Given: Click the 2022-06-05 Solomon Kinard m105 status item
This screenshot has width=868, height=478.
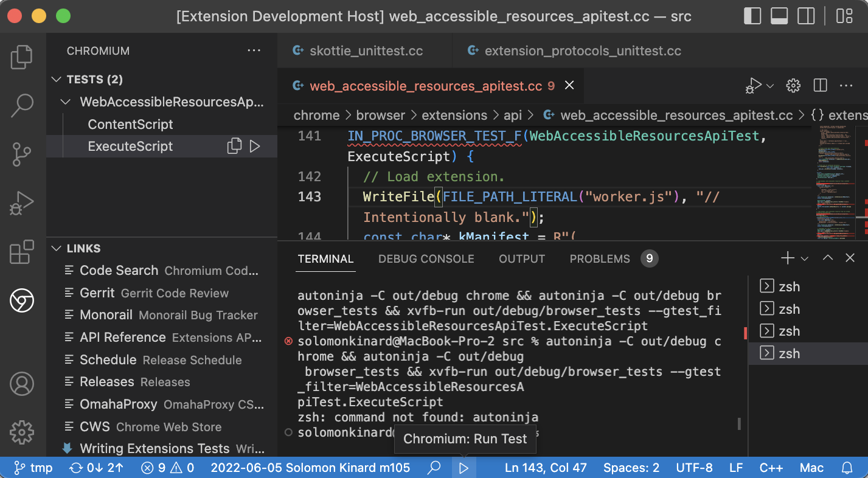Looking at the screenshot, I should click(x=310, y=468).
